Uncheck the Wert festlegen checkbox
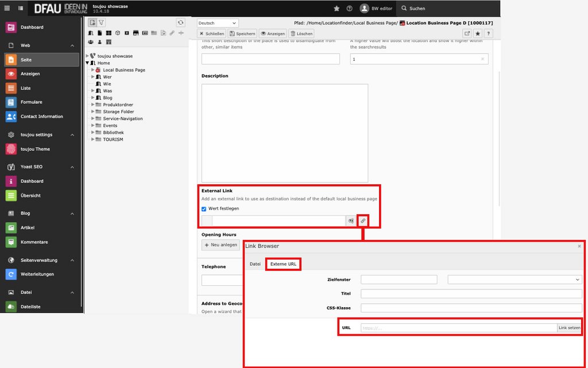This screenshot has width=588, height=368. (204, 209)
